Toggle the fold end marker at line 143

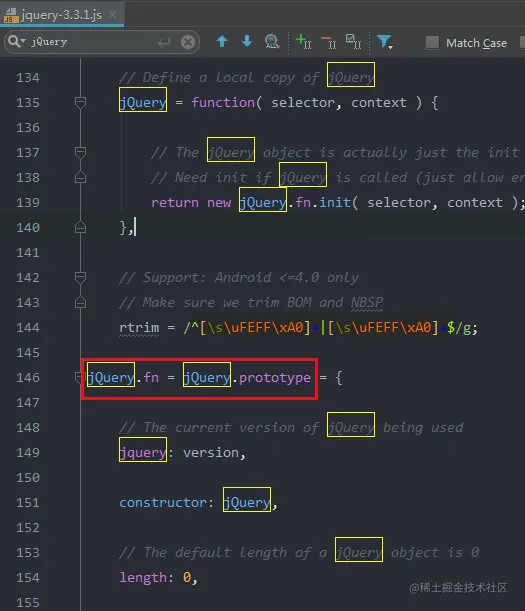[x=80, y=302]
